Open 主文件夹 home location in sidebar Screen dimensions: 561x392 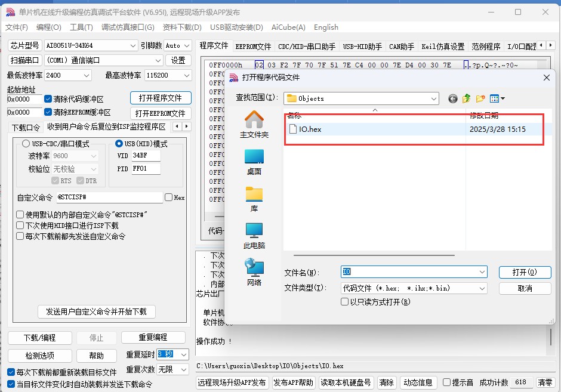point(254,124)
